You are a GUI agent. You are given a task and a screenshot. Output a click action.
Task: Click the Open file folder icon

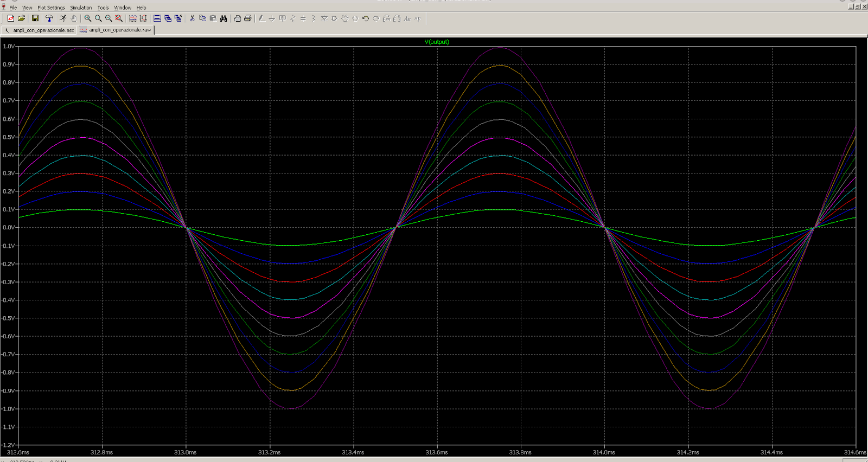22,18
